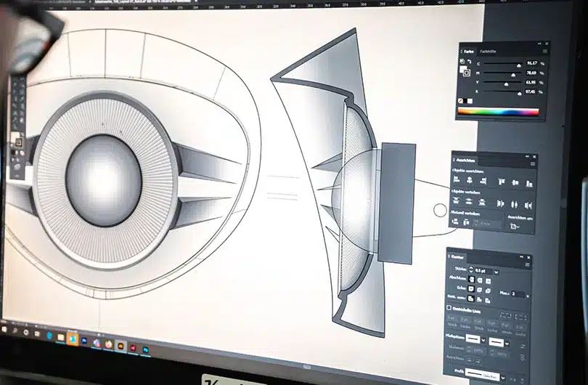588x385 pixels.
Task: Select the None color box in Farbe panel
Action: click(461, 100)
